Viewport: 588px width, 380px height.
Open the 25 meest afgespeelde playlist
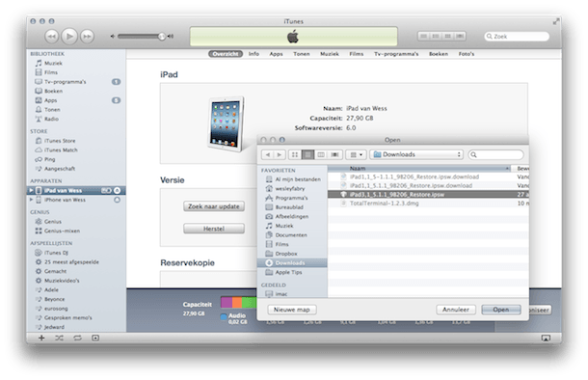pos(71,261)
